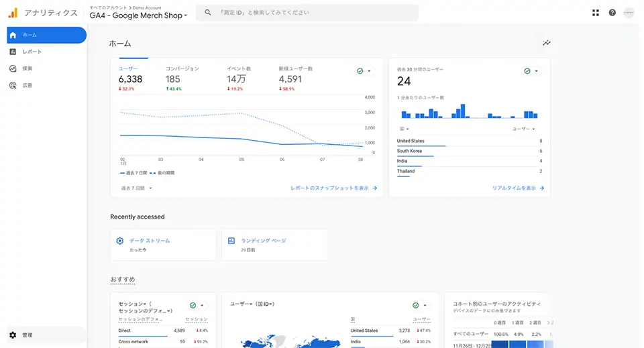Click the search field for 測定 ID

[x=307, y=13]
